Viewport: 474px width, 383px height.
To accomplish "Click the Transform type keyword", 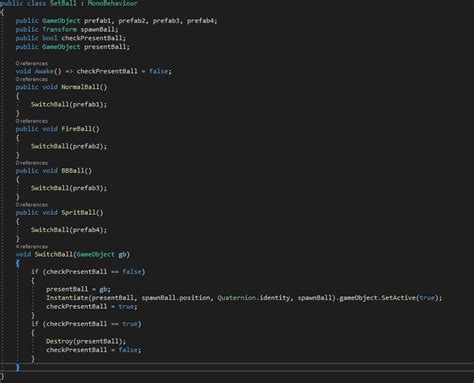I will pyautogui.click(x=59, y=29).
